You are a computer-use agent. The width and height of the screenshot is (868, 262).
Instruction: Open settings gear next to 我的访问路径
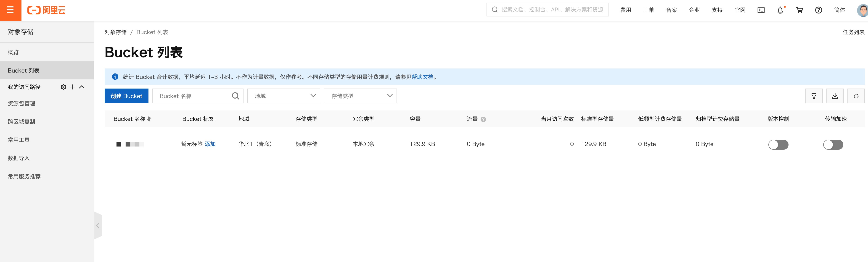63,87
